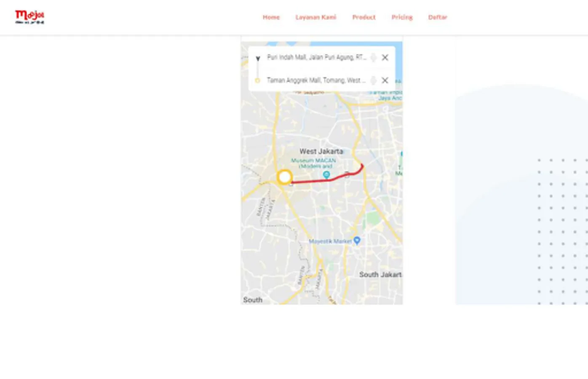Click the yellow ring origin marker on map
This screenshot has width=588, height=379.
pos(285,177)
